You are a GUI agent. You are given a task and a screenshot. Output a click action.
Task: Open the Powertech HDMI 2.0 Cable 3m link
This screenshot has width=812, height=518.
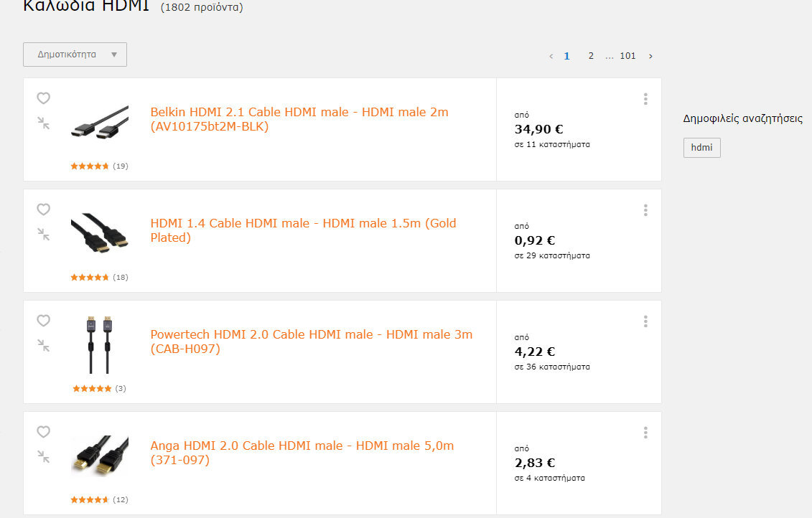pyautogui.click(x=312, y=342)
